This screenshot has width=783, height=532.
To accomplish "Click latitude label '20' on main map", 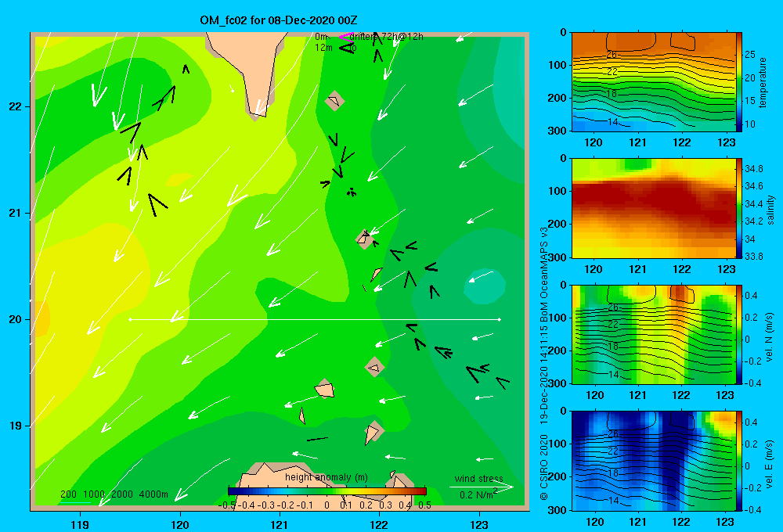I will (x=15, y=319).
